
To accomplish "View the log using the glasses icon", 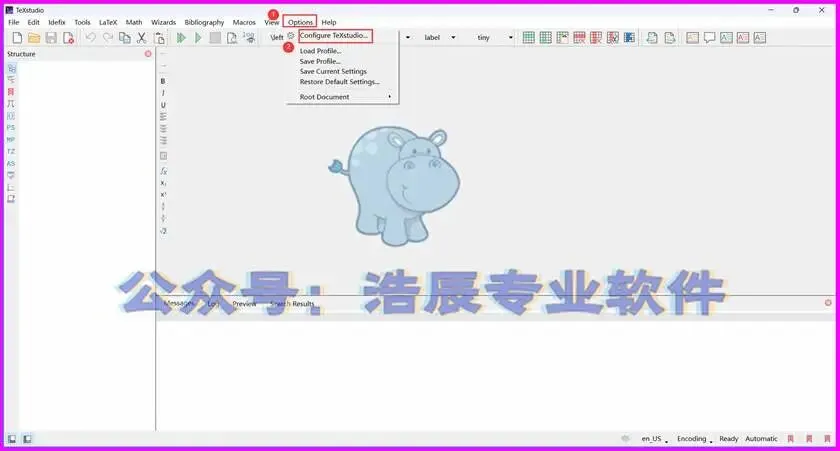I will click(x=249, y=37).
